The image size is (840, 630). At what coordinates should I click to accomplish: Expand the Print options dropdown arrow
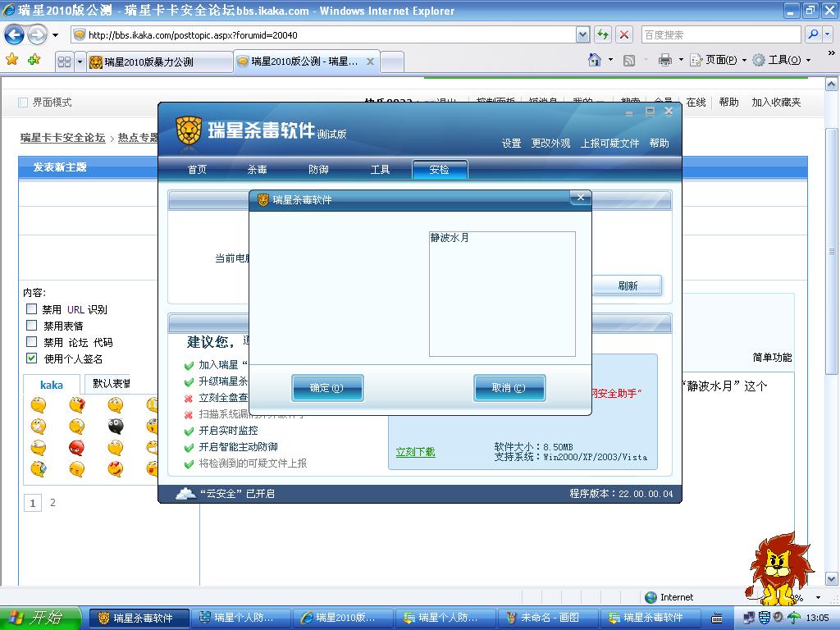tap(681, 60)
